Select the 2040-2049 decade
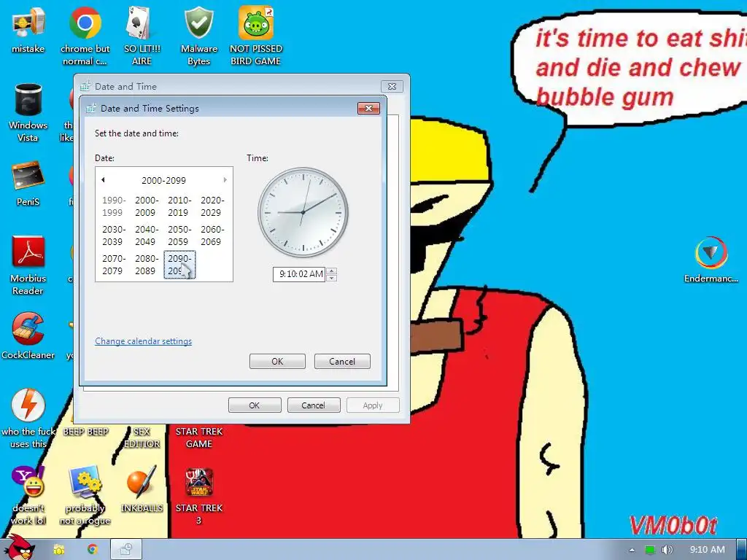The height and width of the screenshot is (560, 747). tap(146, 236)
